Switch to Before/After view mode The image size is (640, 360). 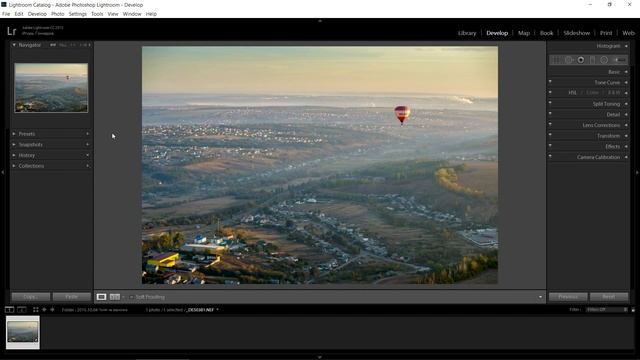pyautogui.click(x=115, y=297)
